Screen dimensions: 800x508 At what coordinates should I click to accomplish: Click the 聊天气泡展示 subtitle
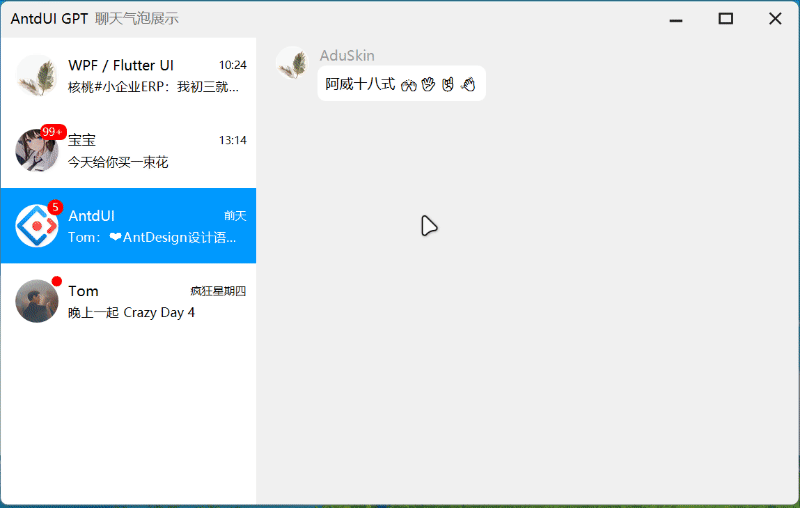(137, 18)
